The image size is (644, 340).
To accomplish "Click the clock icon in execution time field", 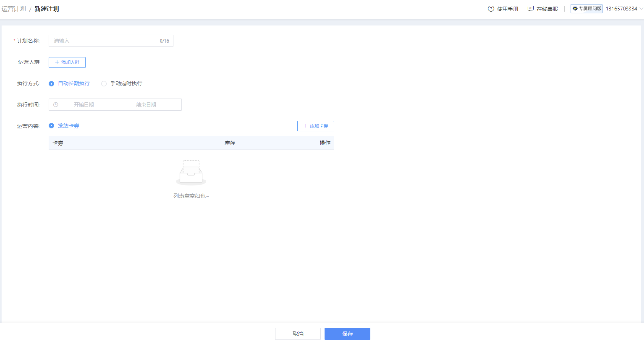I will pos(56,105).
